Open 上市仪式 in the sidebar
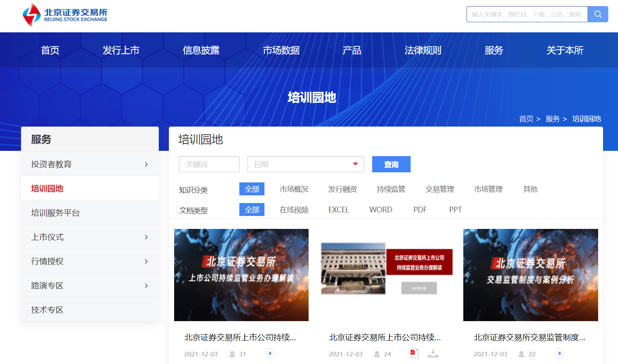Viewport: 618px width, 364px height. point(90,237)
